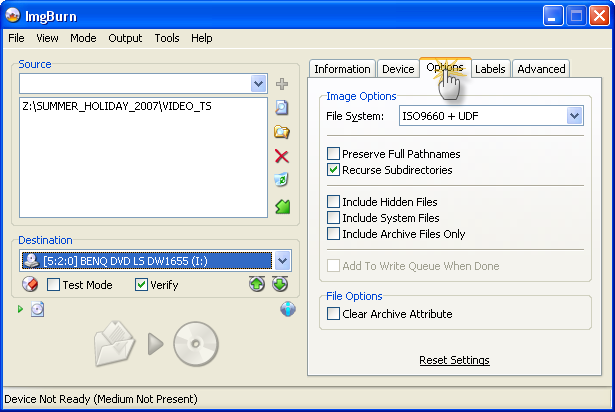
Task: Uncheck the Verify checkbox
Action: tap(141, 284)
